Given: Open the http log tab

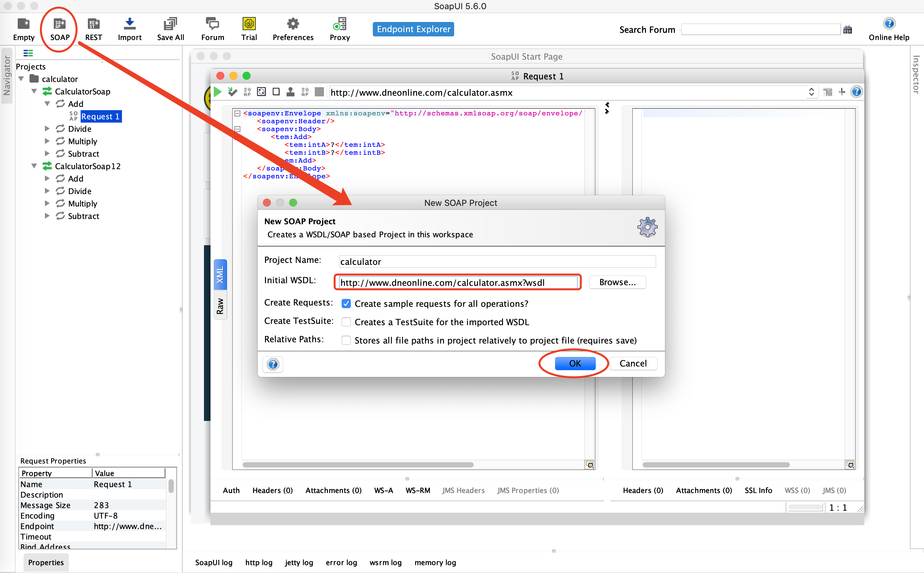Looking at the screenshot, I should (x=259, y=563).
